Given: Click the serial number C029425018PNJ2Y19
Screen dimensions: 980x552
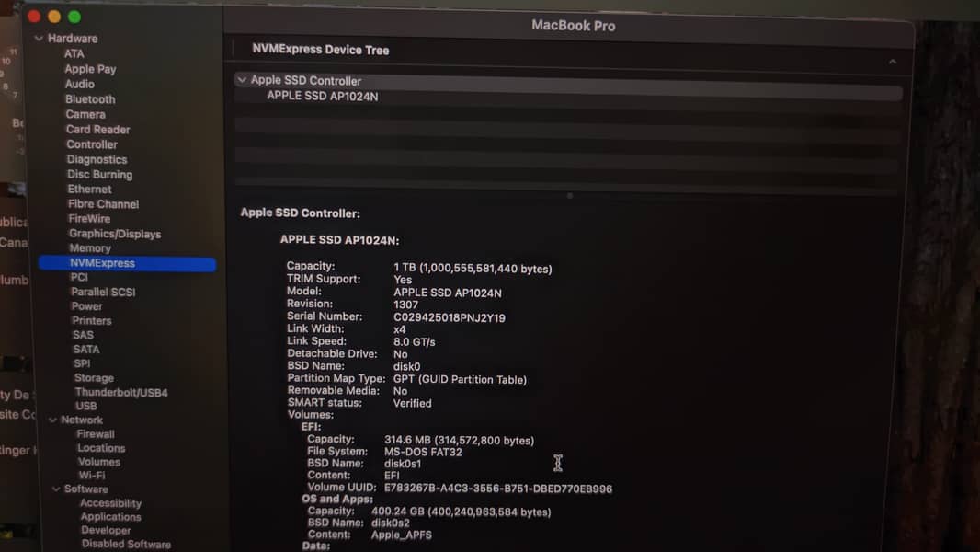Looking at the screenshot, I should 449,317.
